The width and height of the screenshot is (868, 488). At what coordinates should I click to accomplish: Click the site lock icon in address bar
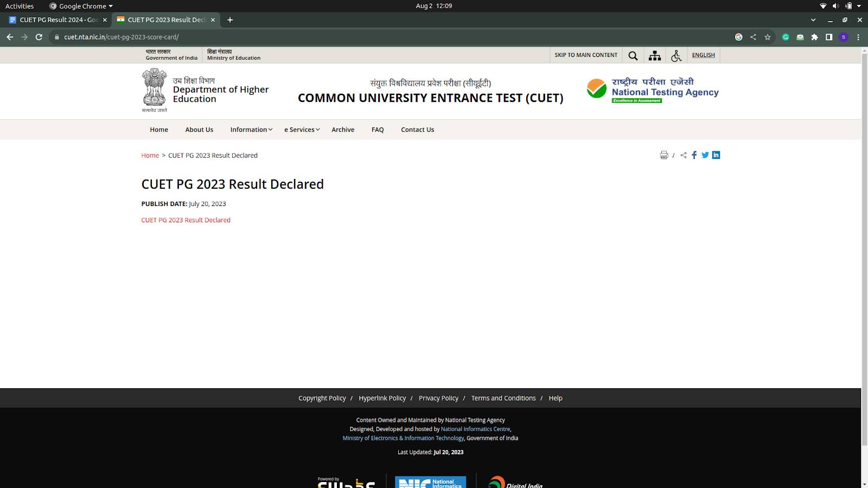(56, 37)
